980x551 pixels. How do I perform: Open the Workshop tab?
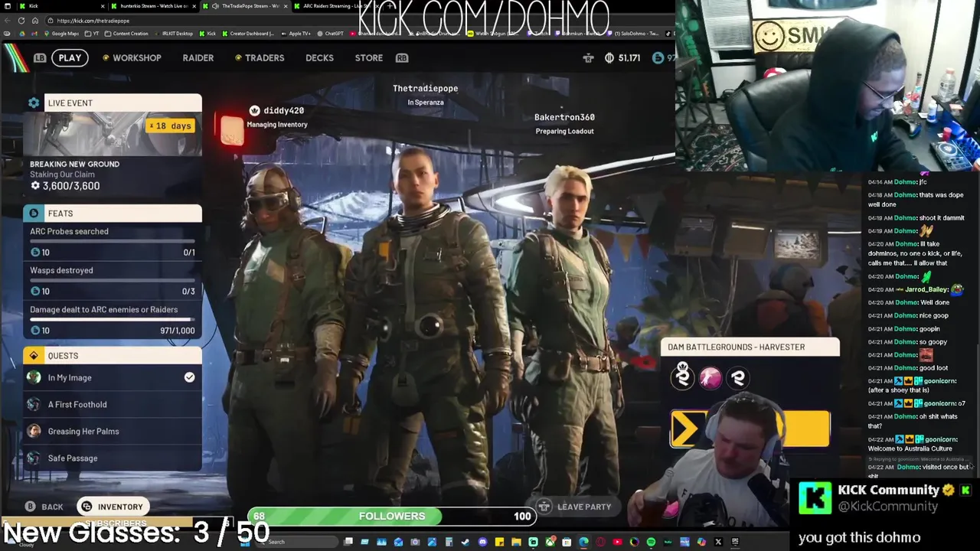[x=132, y=57]
